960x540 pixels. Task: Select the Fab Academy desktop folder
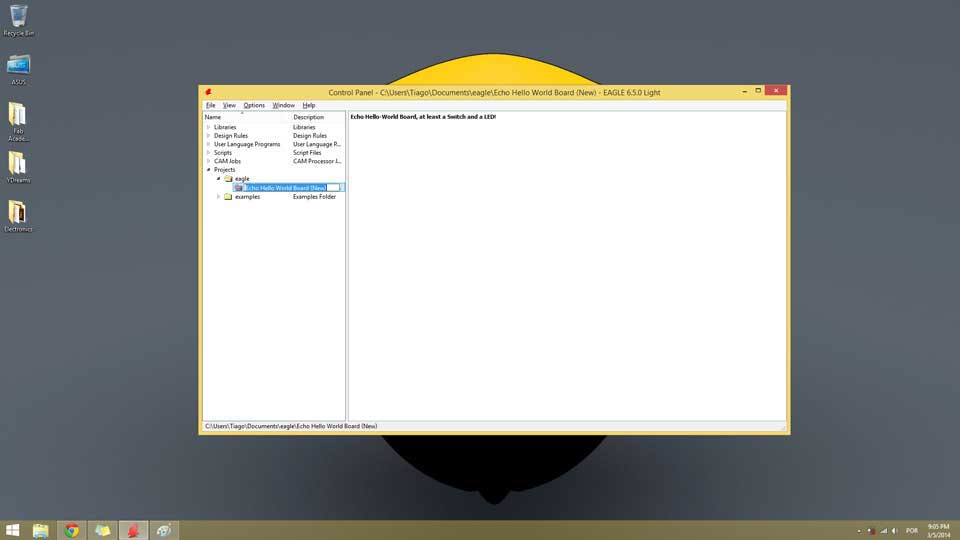18,122
